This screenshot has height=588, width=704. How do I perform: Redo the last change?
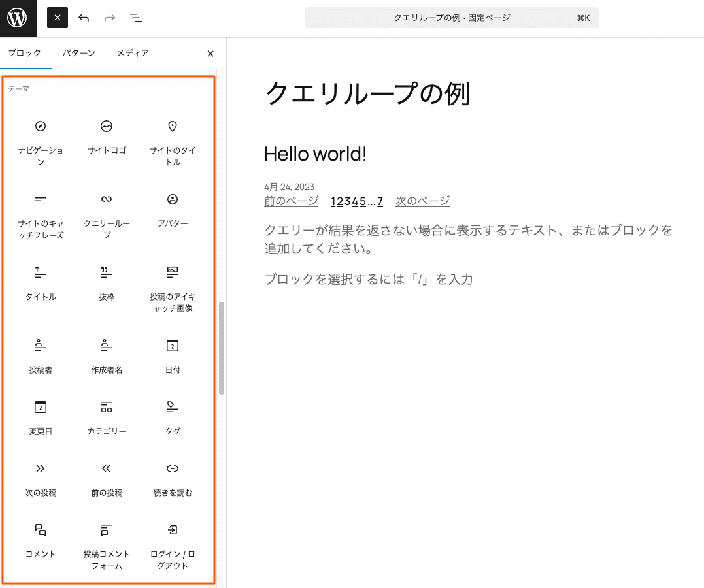click(109, 18)
